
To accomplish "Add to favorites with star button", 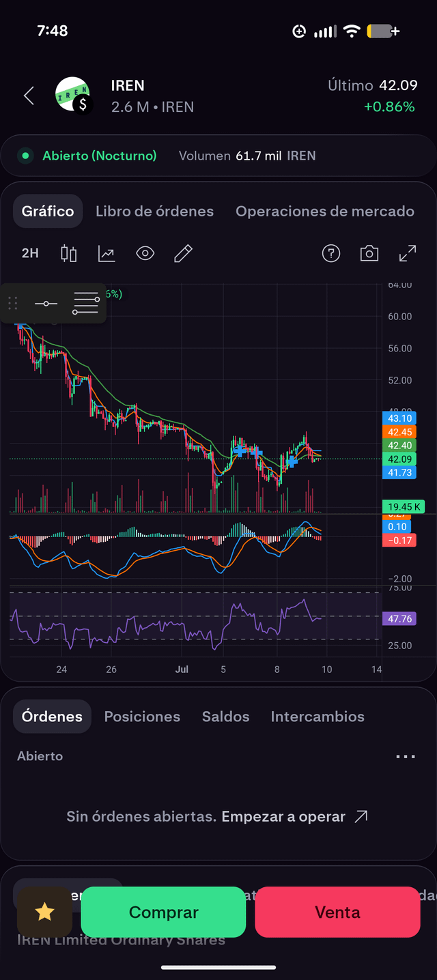I will pyautogui.click(x=44, y=912).
